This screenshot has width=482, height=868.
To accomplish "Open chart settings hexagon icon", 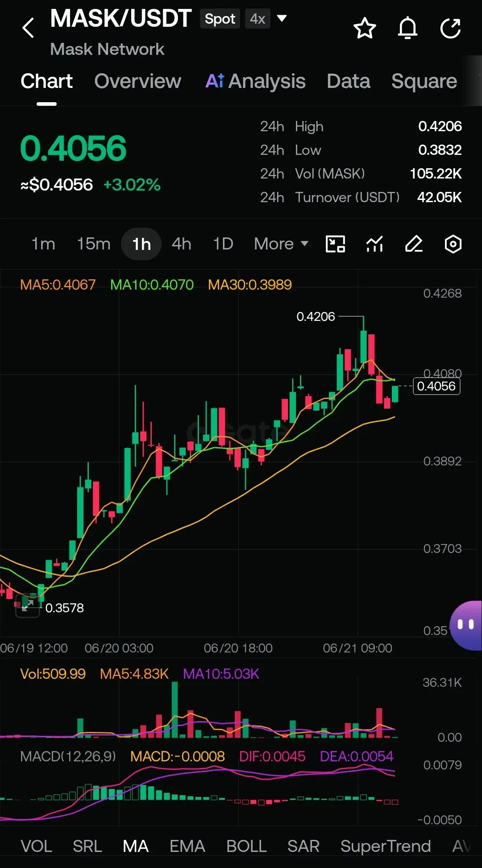I will [453, 244].
